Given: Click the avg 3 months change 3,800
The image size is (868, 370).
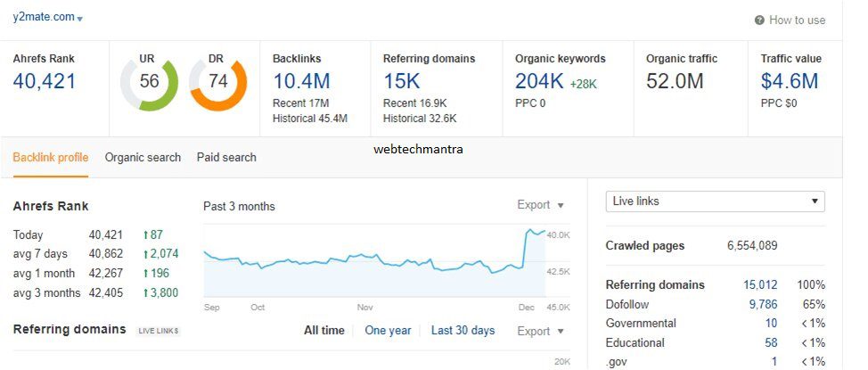Looking at the screenshot, I should click(160, 292).
